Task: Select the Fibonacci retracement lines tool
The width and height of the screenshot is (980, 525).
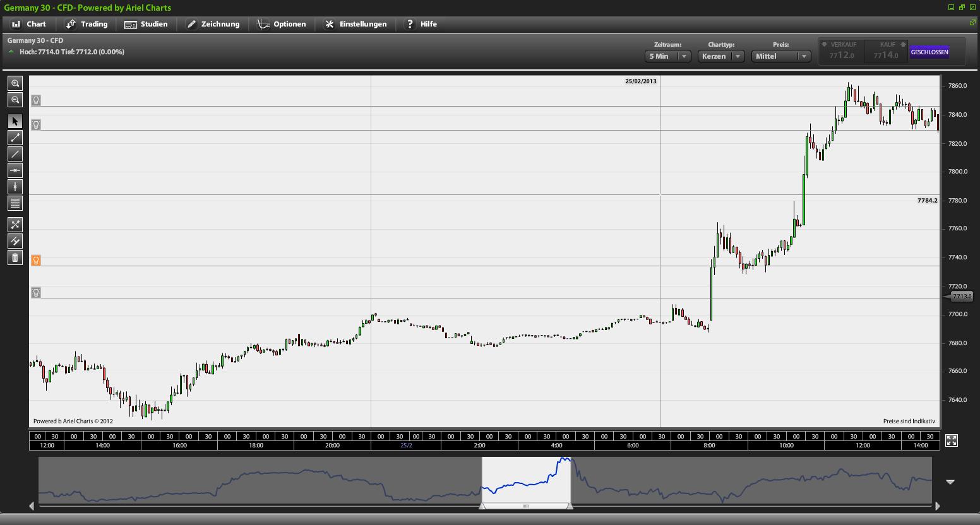Action: 15,203
